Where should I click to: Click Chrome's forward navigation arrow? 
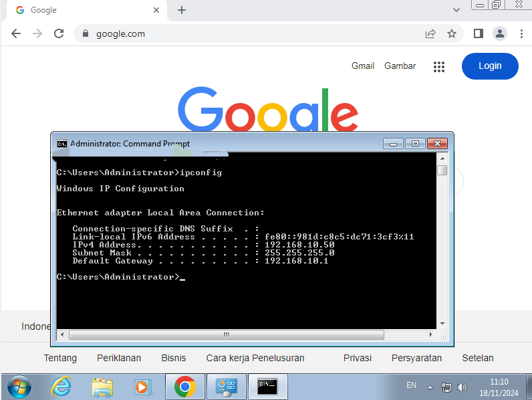point(37,33)
